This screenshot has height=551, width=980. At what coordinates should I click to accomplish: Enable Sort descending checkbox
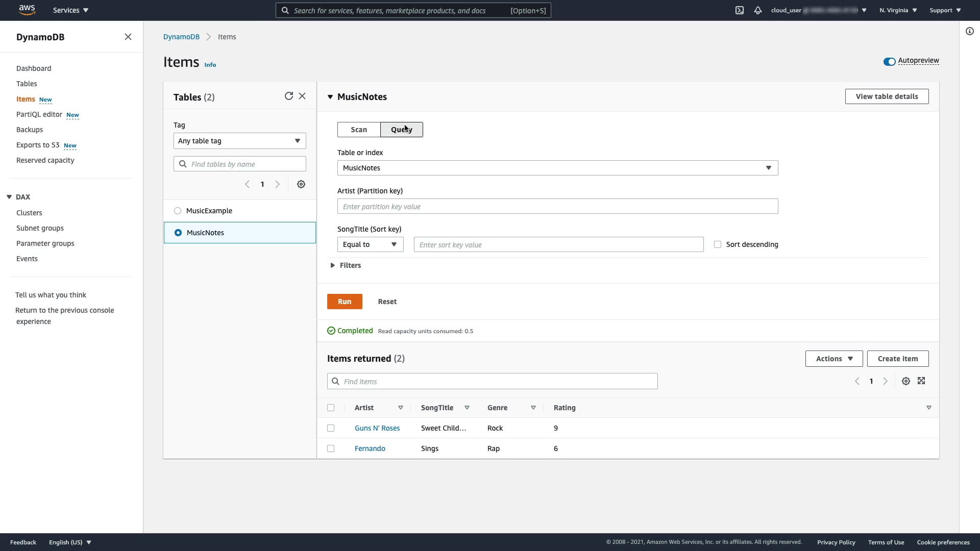[x=718, y=245]
